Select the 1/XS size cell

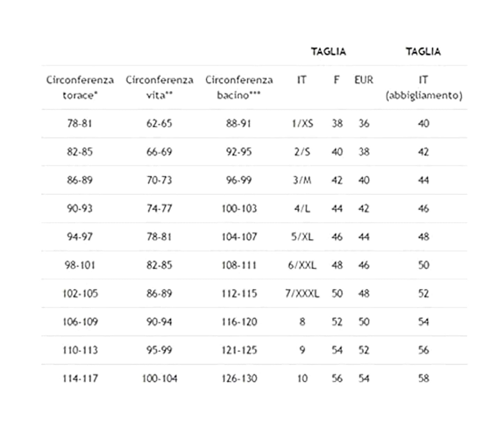coord(302,123)
